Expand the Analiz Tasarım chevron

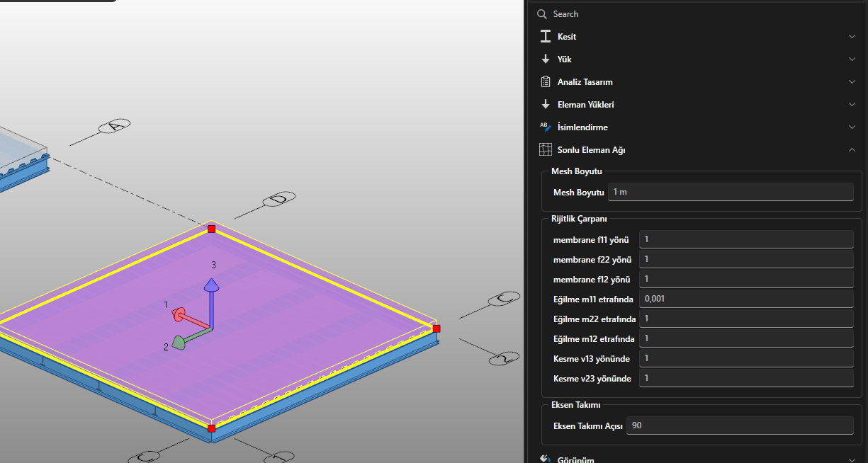(x=852, y=82)
